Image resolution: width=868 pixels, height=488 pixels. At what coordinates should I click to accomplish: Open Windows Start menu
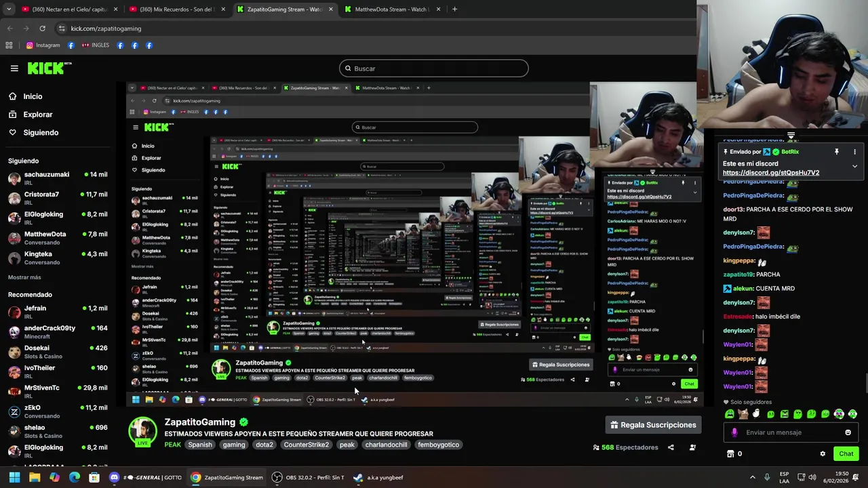[14, 477]
